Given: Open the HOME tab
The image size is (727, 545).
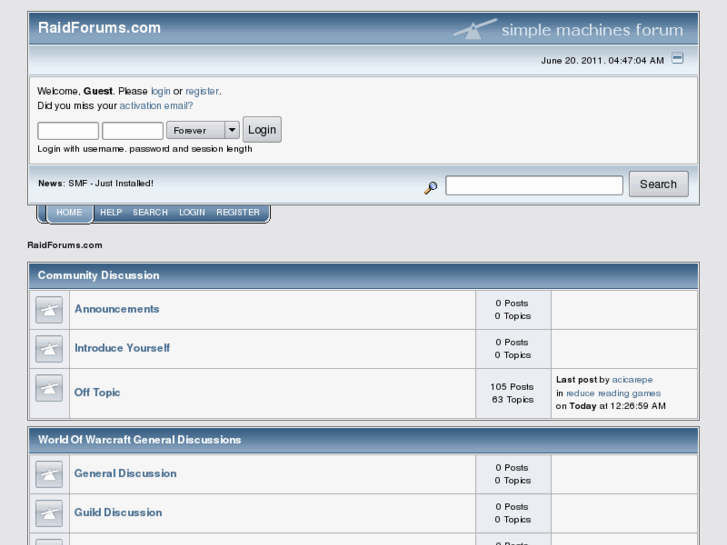Looking at the screenshot, I should 69,212.
